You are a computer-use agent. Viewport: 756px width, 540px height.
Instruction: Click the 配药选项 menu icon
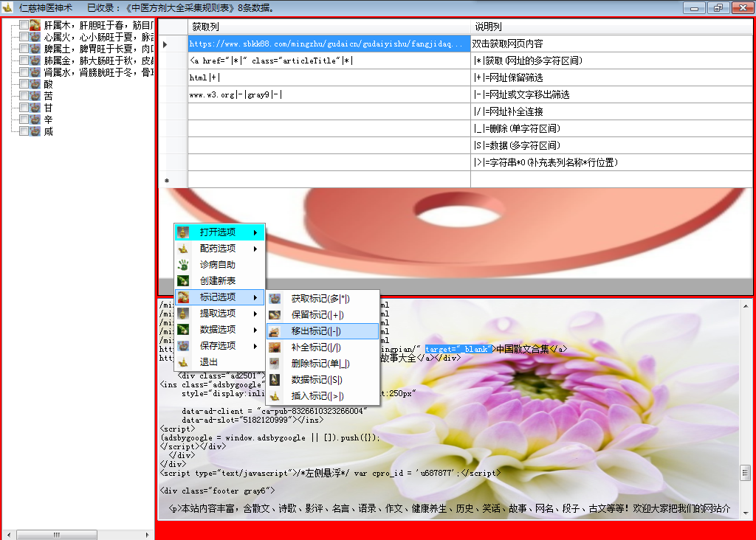(183, 249)
